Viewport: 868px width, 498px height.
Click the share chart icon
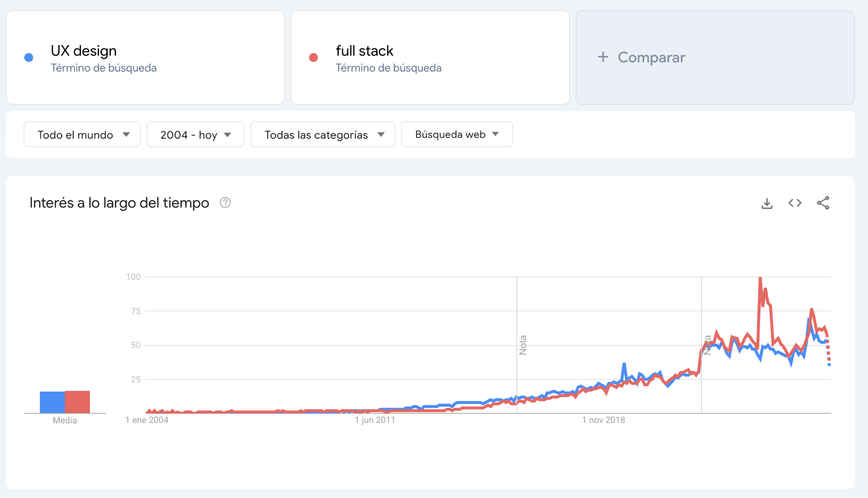pyautogui.click(x=823, y=203)
